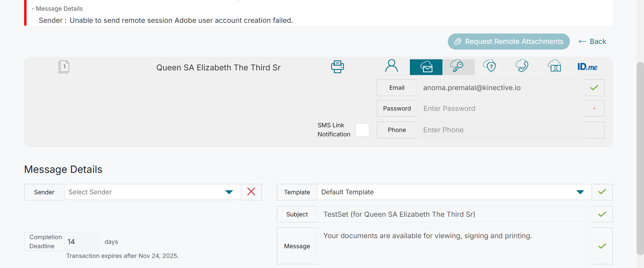Click the Request Remote Attachments button

508,42
